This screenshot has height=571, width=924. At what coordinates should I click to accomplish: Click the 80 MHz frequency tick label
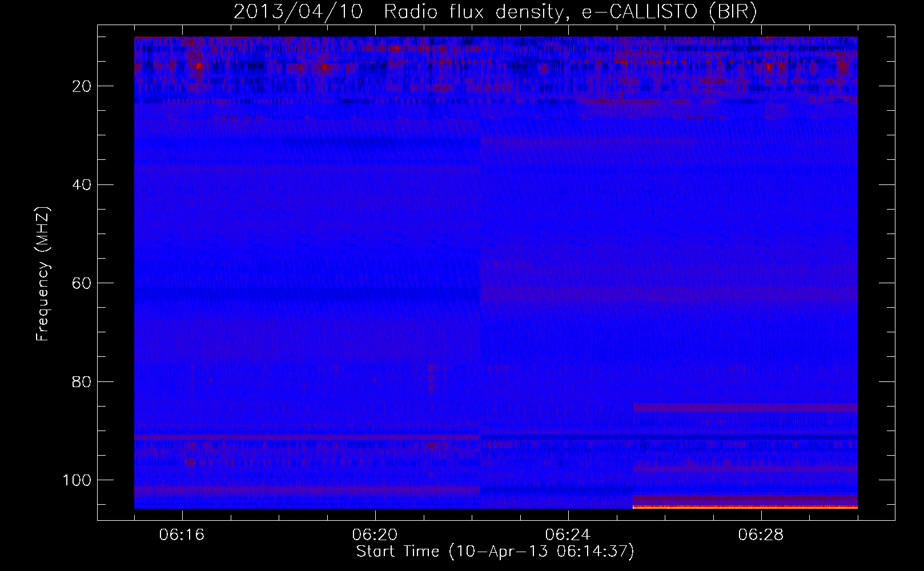point(82,381)
